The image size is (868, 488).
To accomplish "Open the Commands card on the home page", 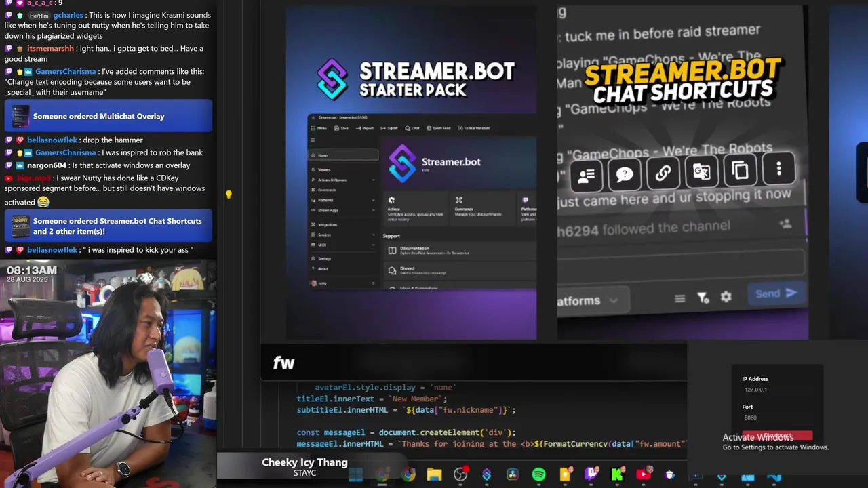I will tap(483, 209).
